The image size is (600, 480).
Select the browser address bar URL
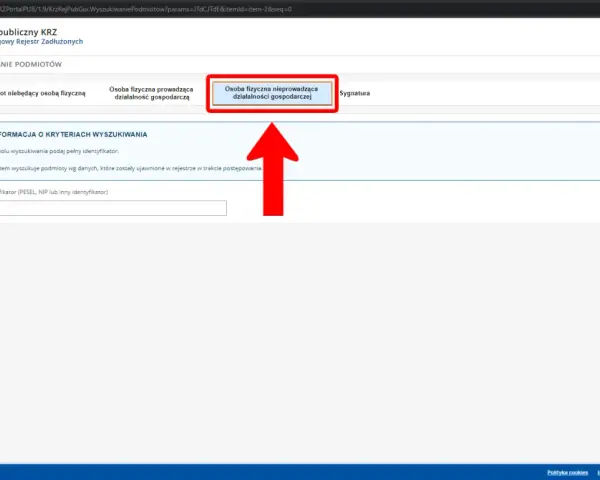pos(146,9)
